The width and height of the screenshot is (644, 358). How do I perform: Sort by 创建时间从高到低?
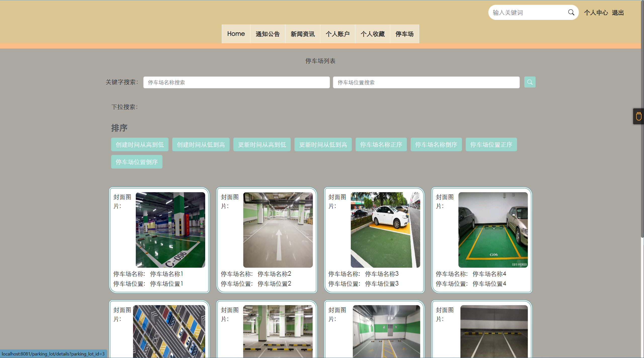point(140,145)
